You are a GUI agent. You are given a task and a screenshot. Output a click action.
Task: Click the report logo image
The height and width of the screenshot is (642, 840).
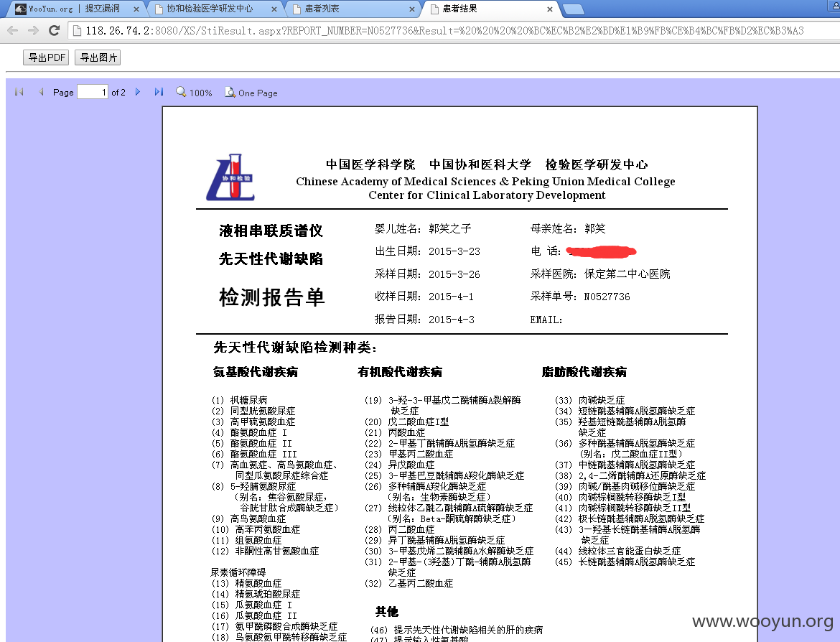[x=230, y=177]
